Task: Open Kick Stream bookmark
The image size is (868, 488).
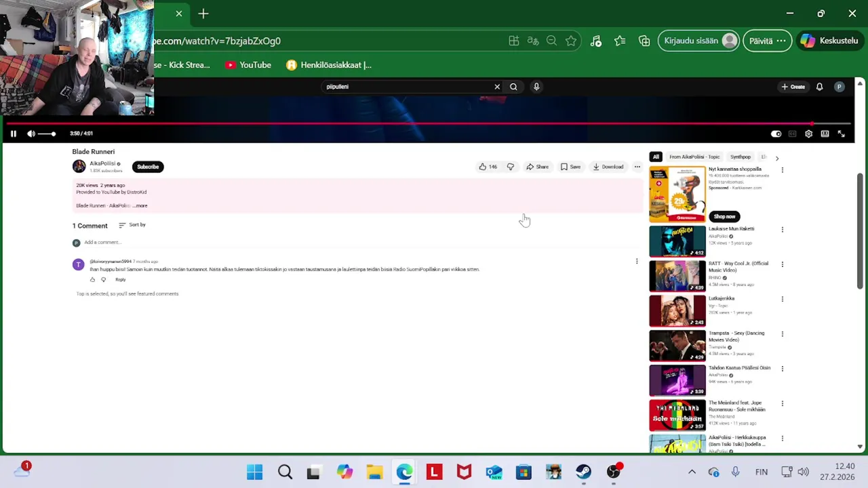Action: (182, 65)
